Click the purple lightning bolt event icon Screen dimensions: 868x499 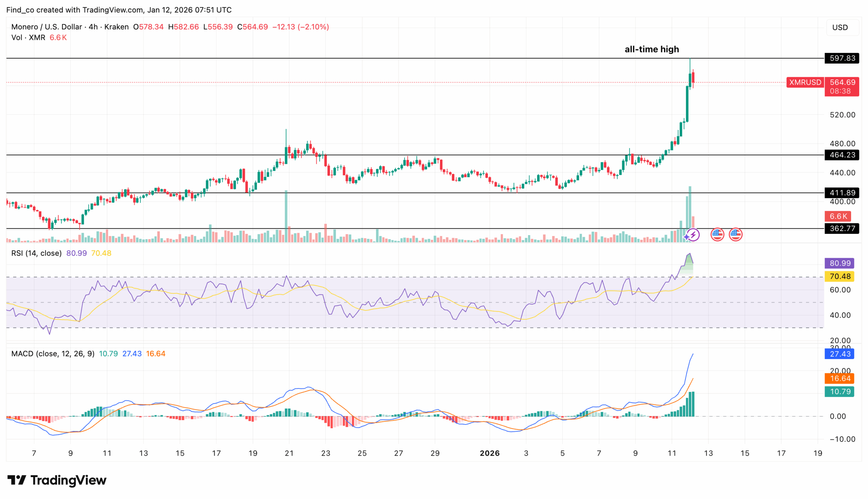click(693, 235)
